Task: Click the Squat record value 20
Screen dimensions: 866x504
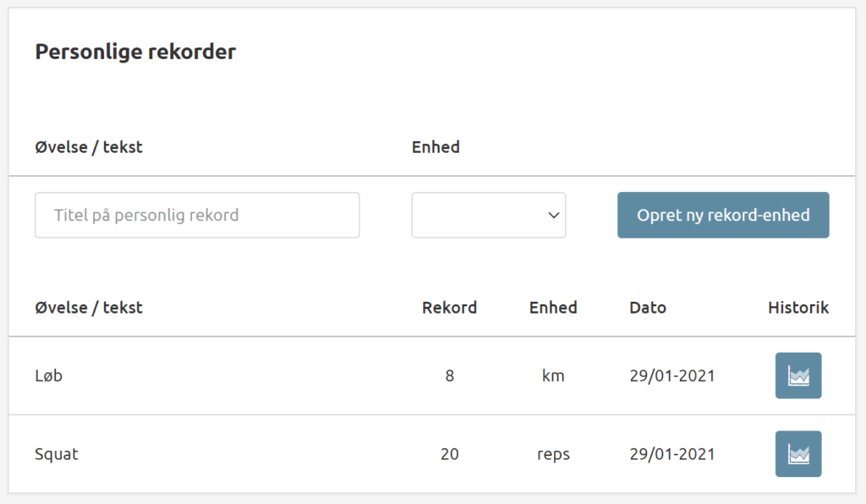Action: pyautogui.click(x=449, y=454)
